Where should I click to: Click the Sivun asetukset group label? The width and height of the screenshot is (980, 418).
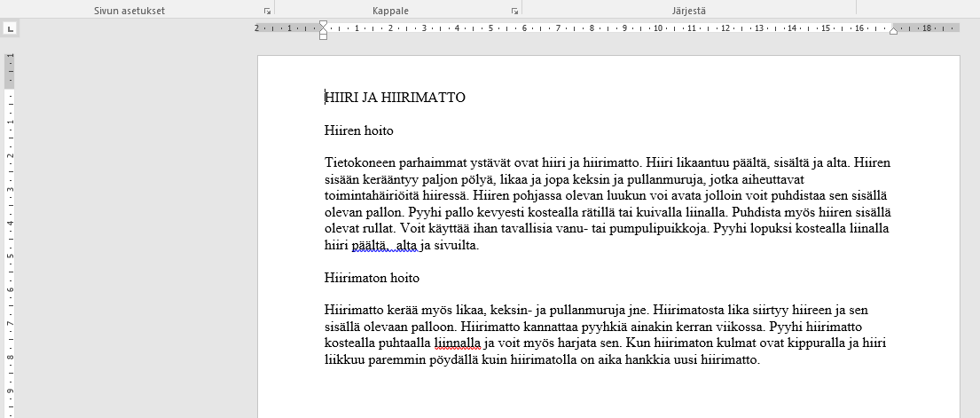[129, 11]
